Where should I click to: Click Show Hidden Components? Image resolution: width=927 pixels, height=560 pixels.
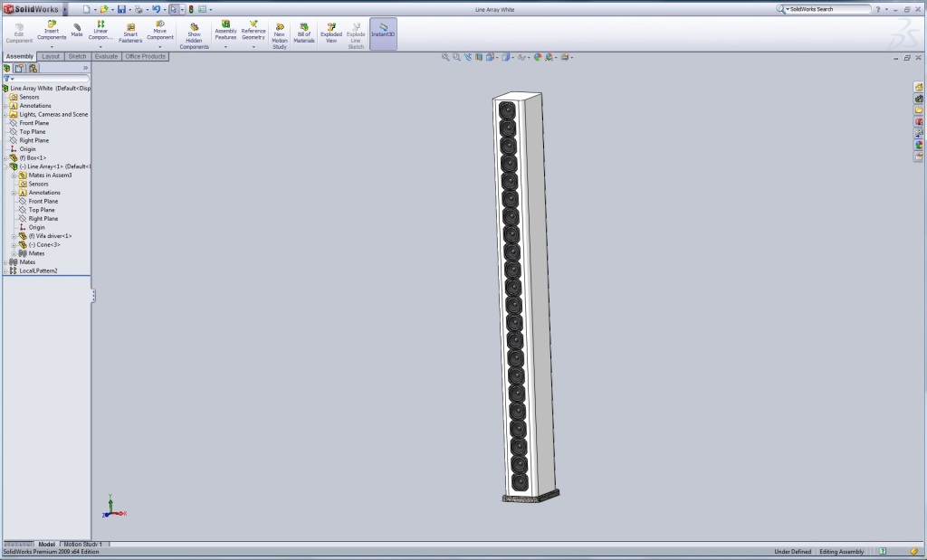click(x=194, y=36)
